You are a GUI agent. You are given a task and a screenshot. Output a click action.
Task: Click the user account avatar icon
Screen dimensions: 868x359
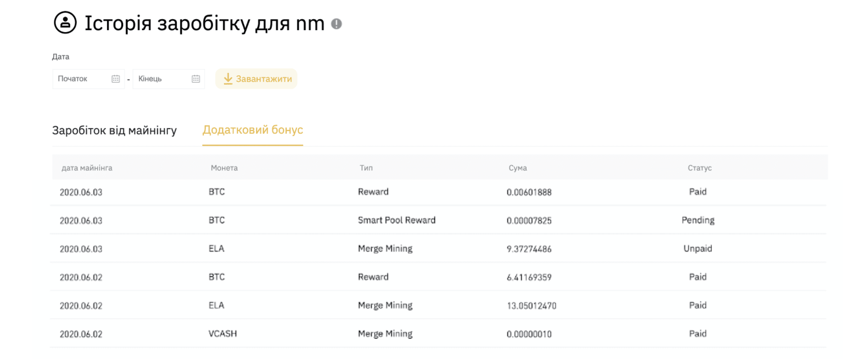tap(65, 23)
